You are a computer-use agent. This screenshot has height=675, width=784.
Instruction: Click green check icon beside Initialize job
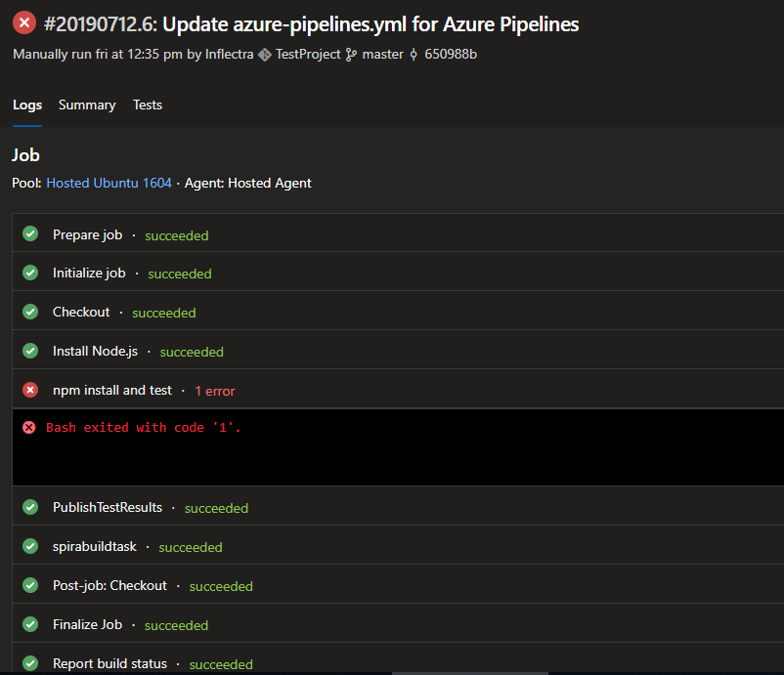pyautogui.click(x=30, y=274)
